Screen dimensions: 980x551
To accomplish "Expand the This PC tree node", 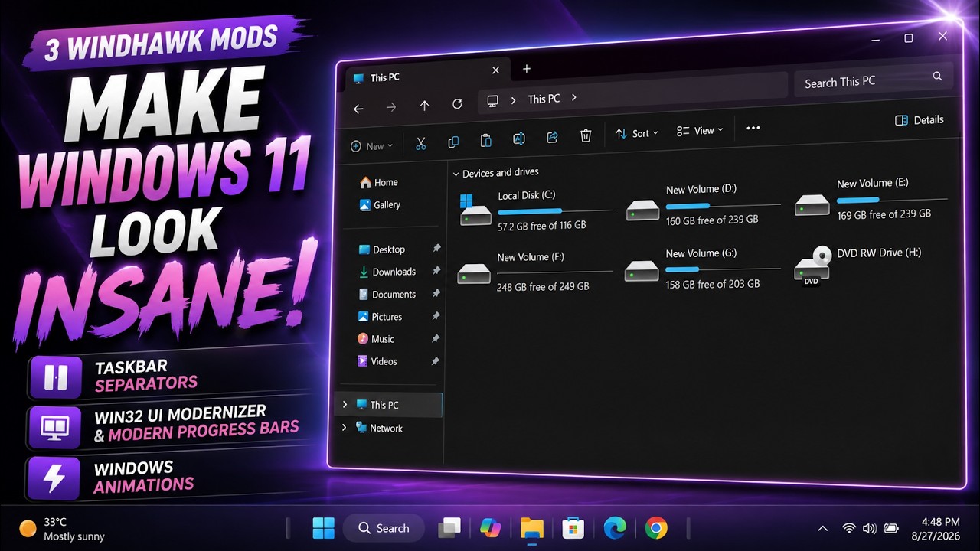I will coord(345,404).
